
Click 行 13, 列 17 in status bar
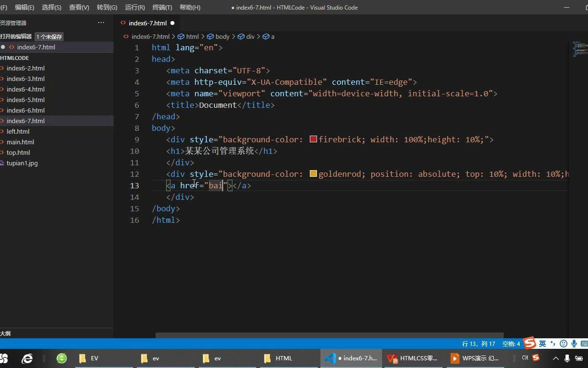point(478,344)
